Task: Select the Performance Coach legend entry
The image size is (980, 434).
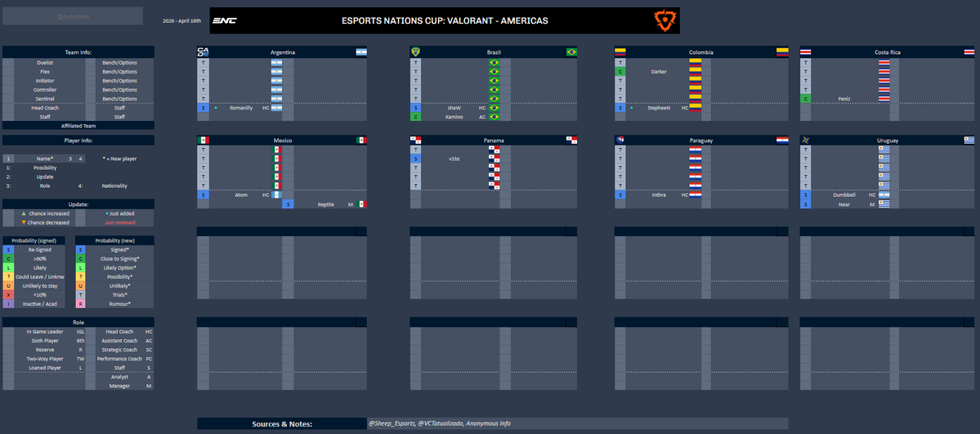Action: 119,359
